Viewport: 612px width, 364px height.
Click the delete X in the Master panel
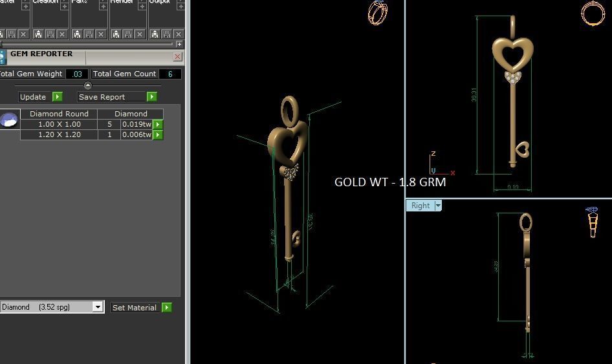coord(23,34)
